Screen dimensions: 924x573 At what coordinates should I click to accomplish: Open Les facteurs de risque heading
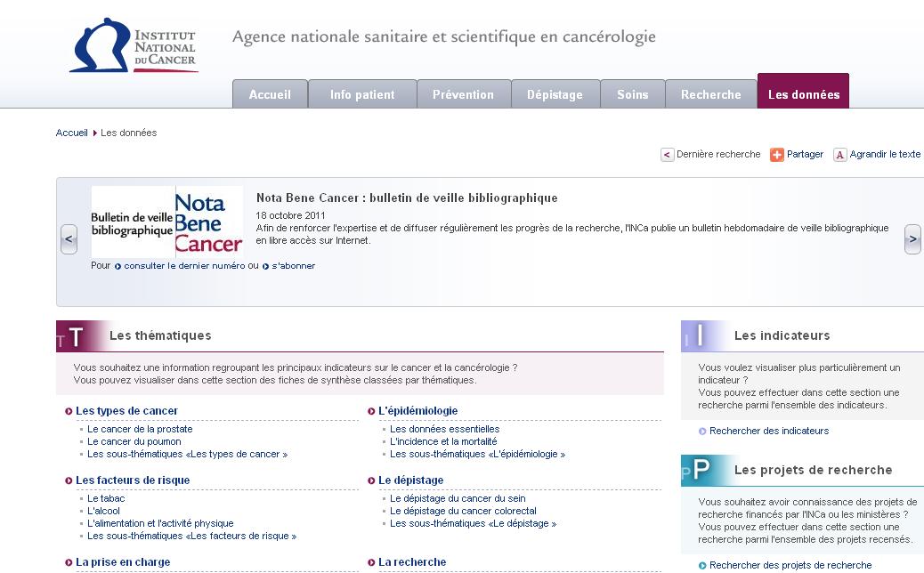[133, 480]
